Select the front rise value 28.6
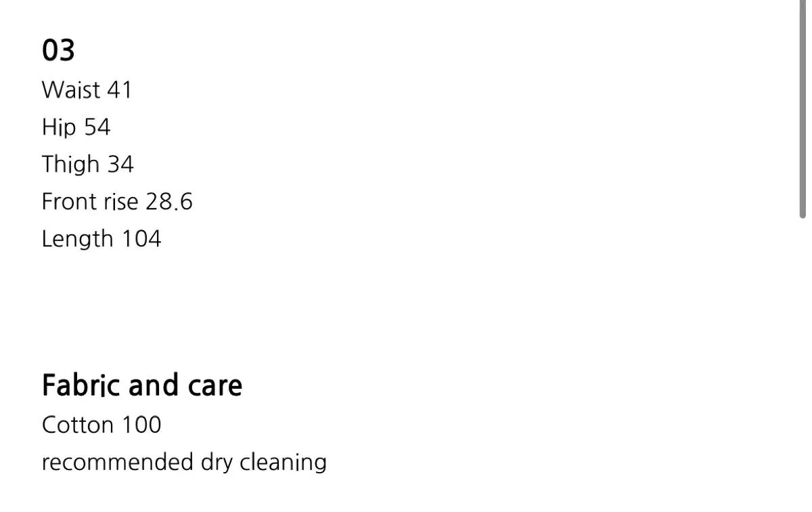Viewport: 812px width, 512px height. click(169, 202)
